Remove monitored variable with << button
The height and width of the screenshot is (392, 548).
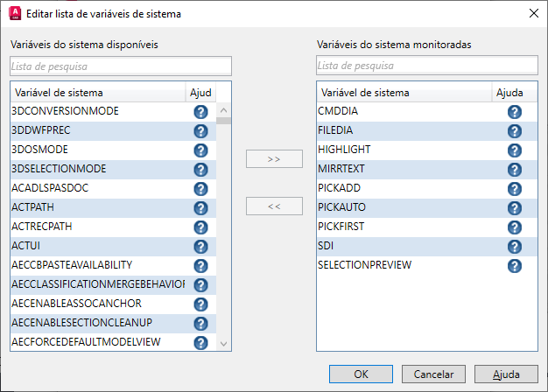(x=274, y=206)
